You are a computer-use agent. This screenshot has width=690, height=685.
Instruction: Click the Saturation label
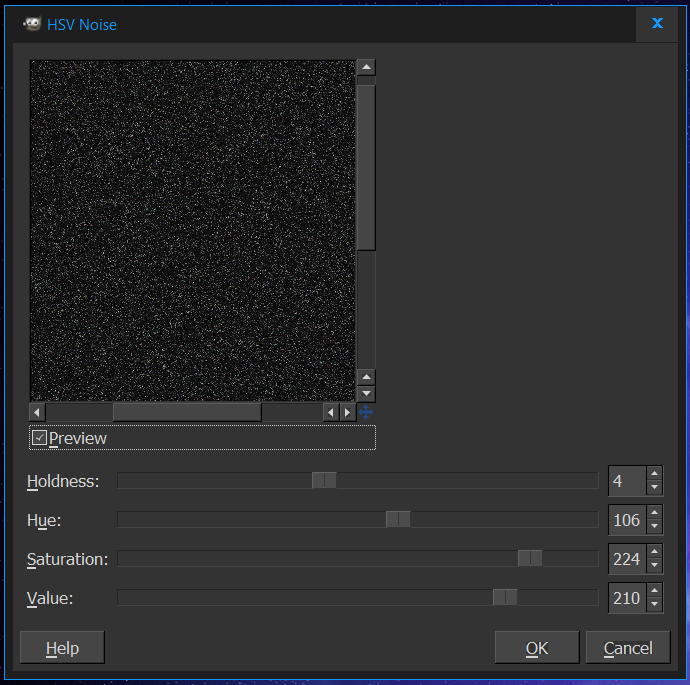point(67,559)
